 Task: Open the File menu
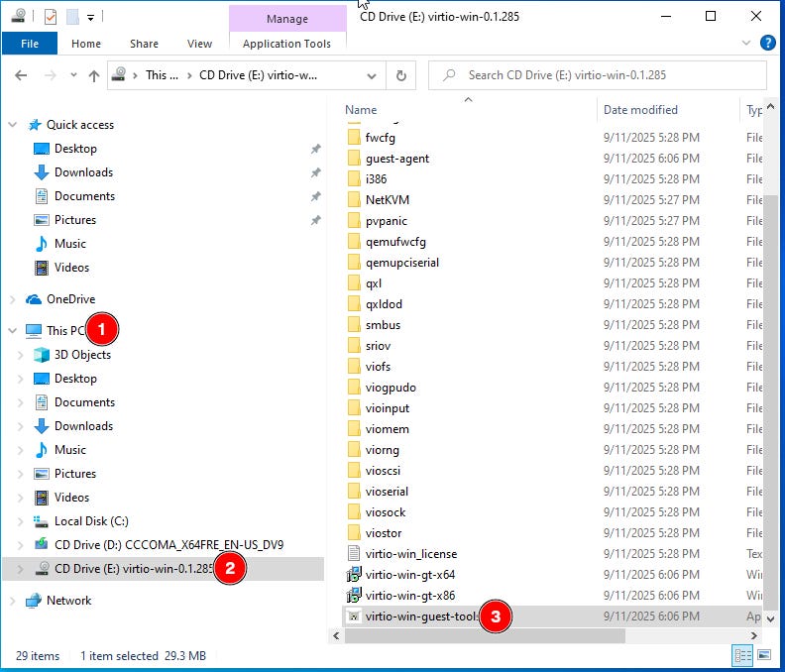coord(30,44)
